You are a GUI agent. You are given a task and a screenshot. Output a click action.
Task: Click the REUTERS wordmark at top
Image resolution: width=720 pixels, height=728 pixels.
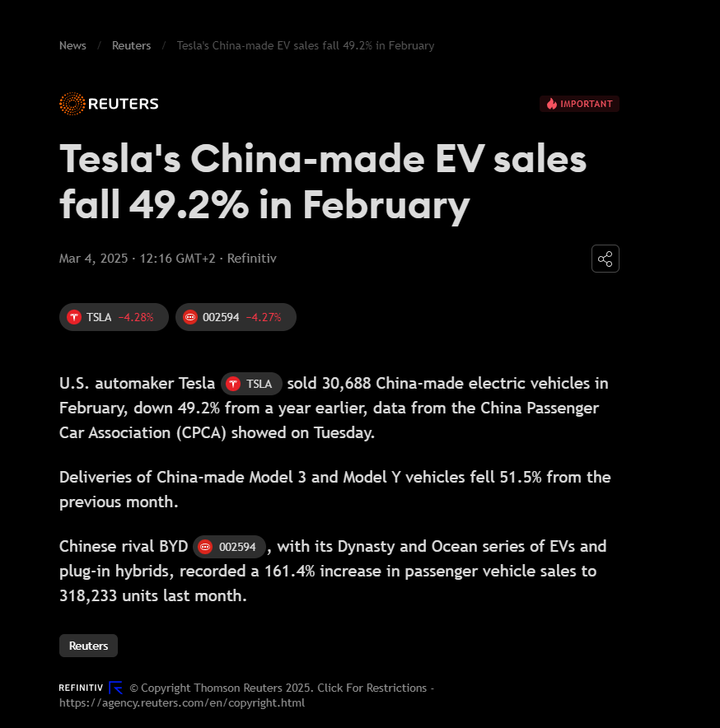(123, 104)
